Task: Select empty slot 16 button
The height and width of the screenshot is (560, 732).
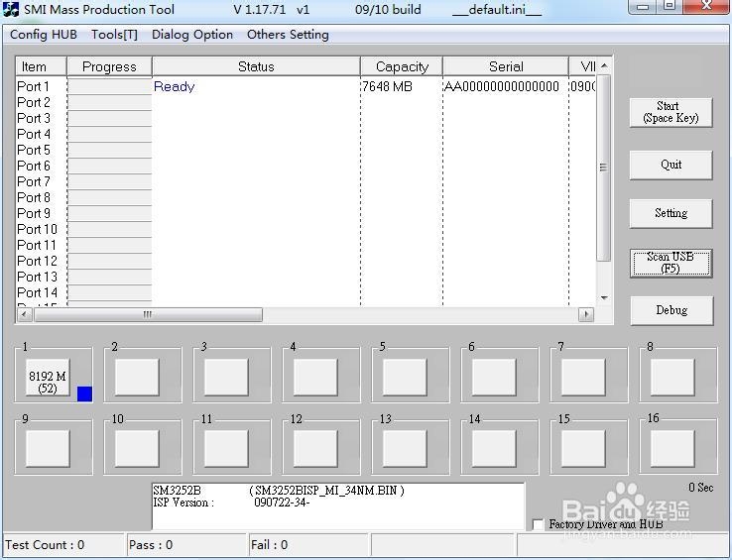Action: coord(672,449)
